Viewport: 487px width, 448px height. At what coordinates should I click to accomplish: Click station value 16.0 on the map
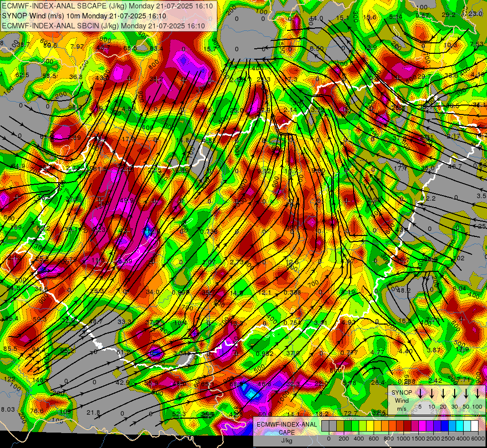tap(405, 321)
